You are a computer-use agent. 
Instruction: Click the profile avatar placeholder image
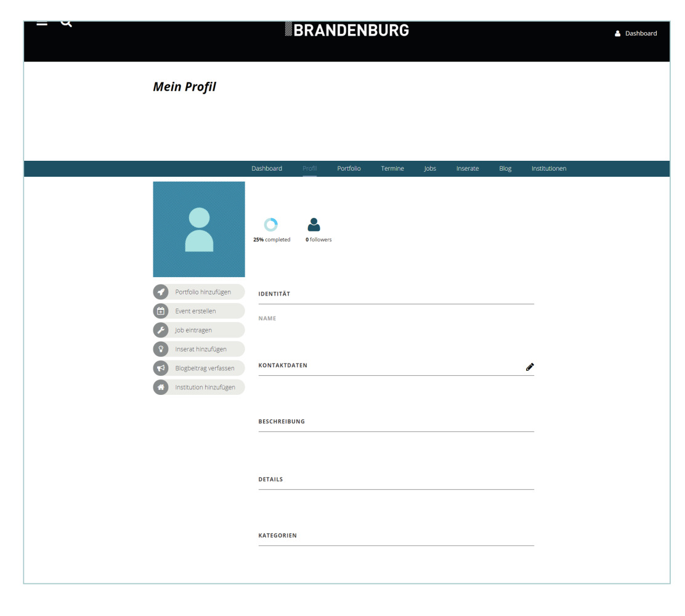pyautogui.click(x=199, y=229)
